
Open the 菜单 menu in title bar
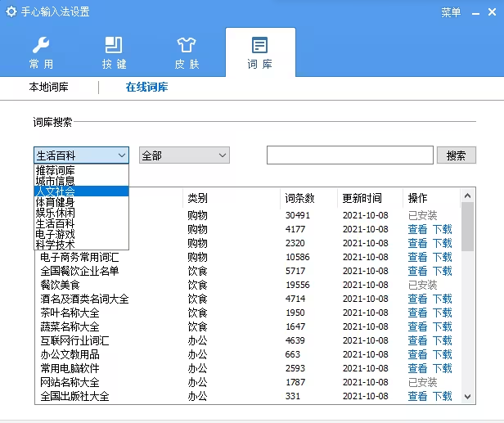pos(451,12)
